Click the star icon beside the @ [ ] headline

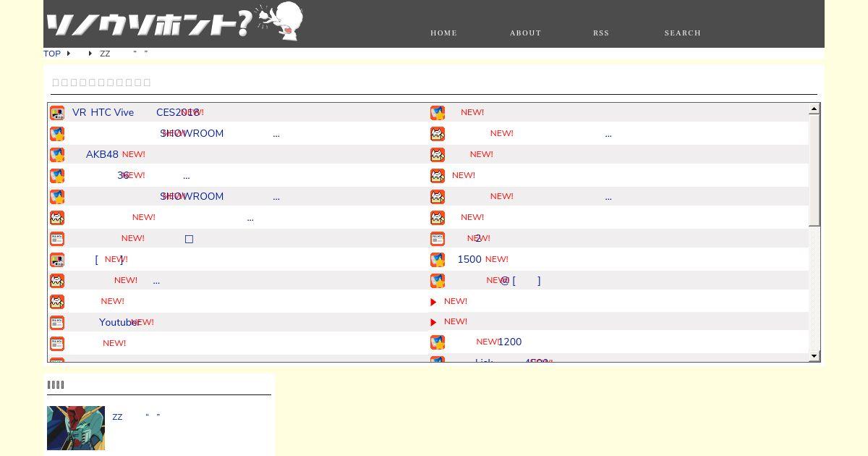point(438,280)
